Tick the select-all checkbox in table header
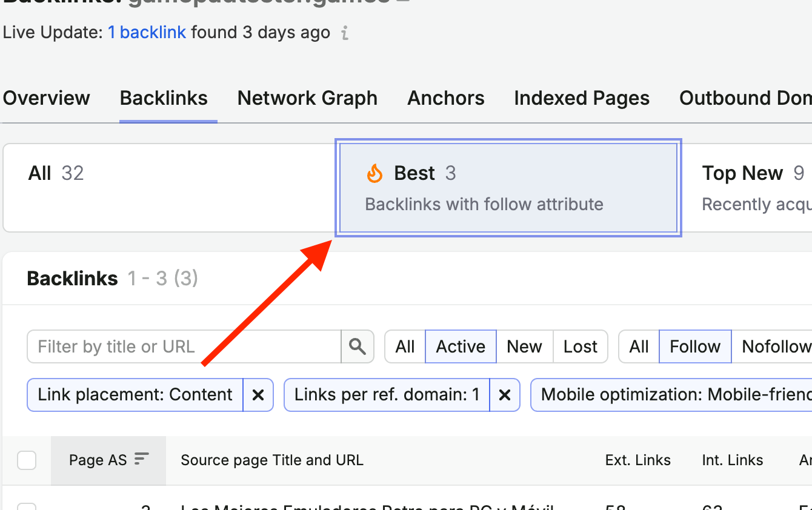 pyautogui.click(x=27, y=460)
